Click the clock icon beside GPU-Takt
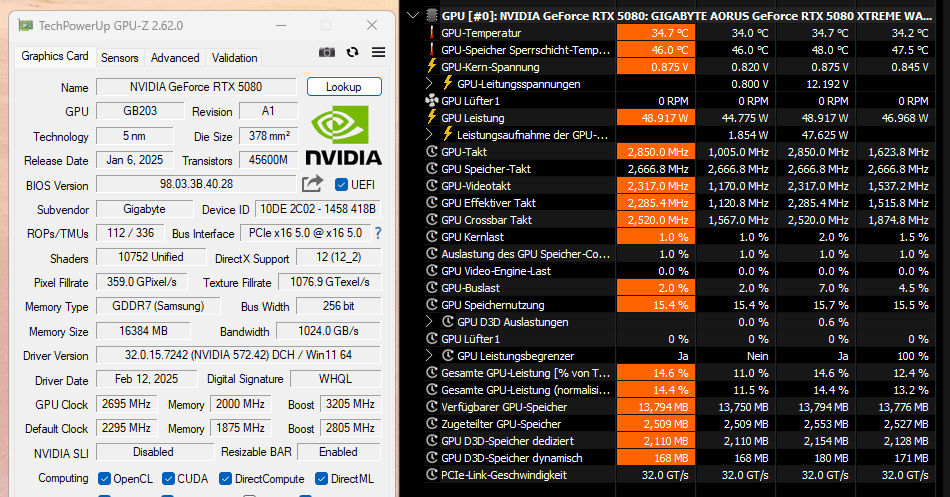 click(432, 152)
